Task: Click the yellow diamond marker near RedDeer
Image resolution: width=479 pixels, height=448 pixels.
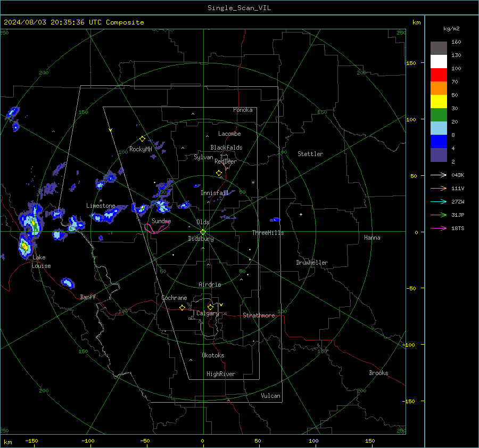Action: click(219, 173)
